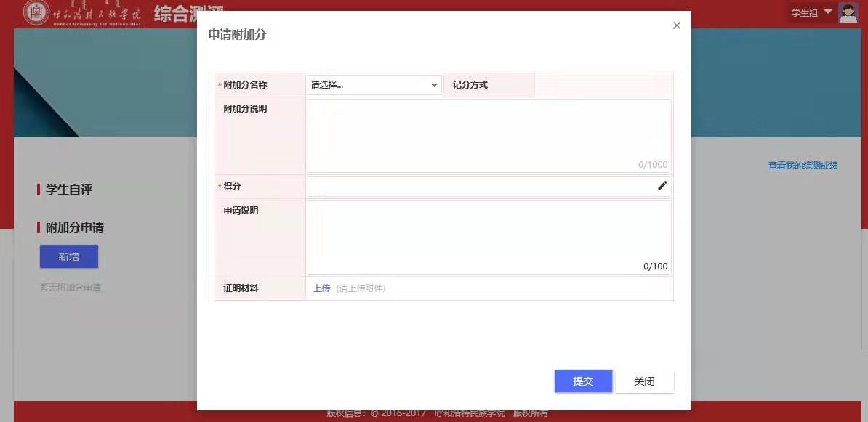Click the 新增 button
868x422 pixels.
(69, 256)
